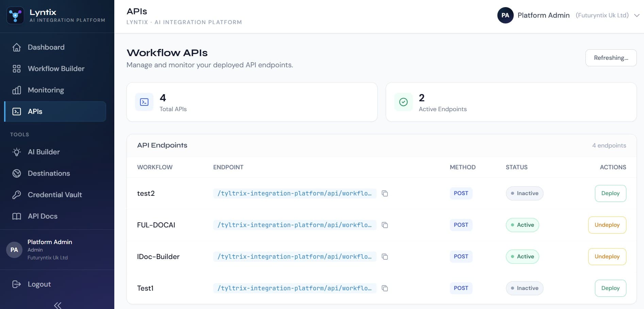Click the test2 workflow name
The width and height of the screenshot is (644, 309).
tap(146, 193)
